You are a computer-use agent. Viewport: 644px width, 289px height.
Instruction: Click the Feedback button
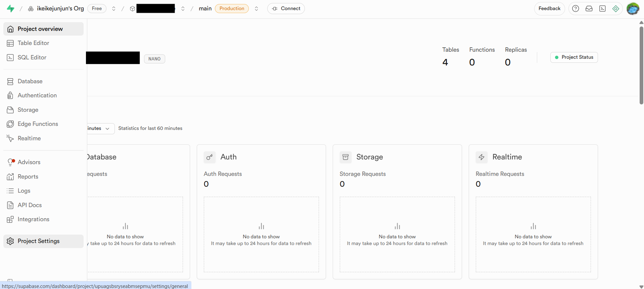pos(549,9)
